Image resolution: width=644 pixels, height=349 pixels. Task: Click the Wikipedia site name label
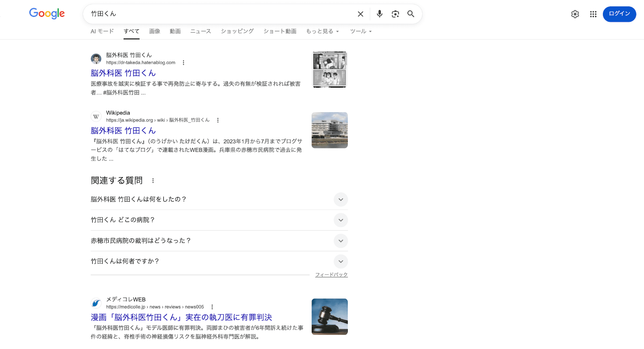118,113
